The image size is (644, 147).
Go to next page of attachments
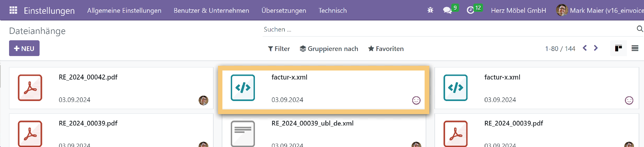596,48
